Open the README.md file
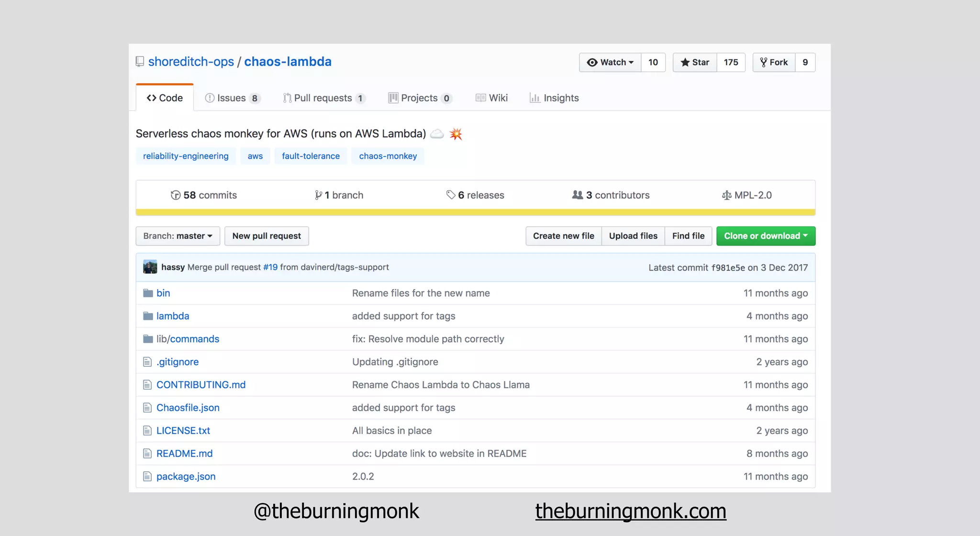This screenshot has width=980, height=536. click(x=185, y=454)
